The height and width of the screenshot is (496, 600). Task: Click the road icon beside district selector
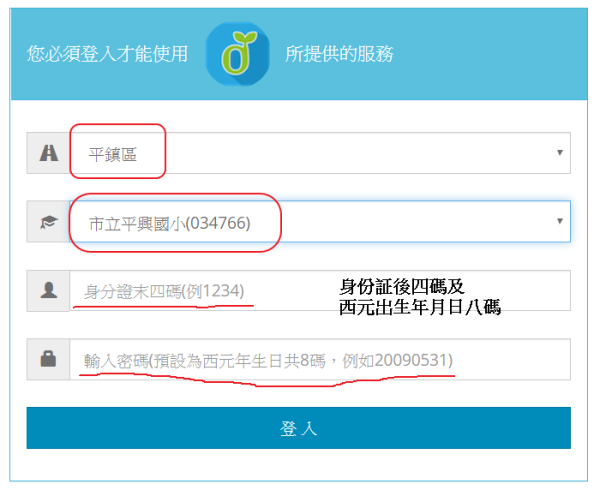pyautogui.click(x=48, y=153)
